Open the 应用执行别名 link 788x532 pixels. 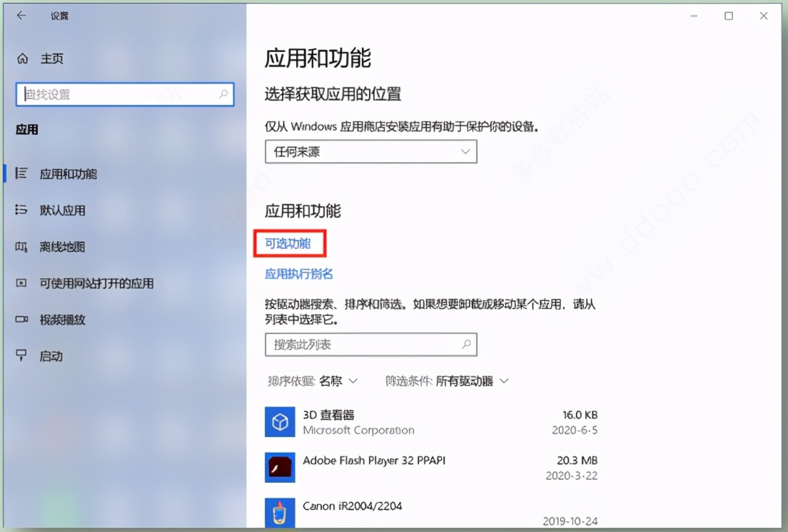tap(298, 274)
